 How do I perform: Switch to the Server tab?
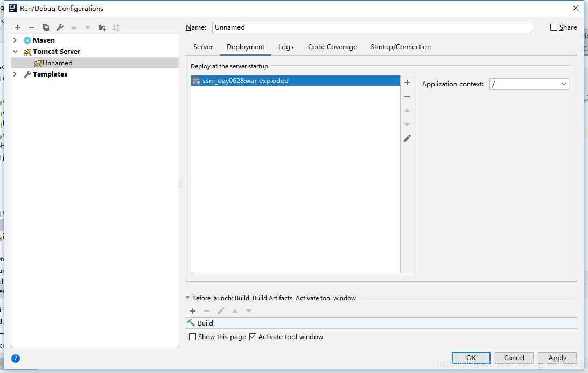(203, 47)
